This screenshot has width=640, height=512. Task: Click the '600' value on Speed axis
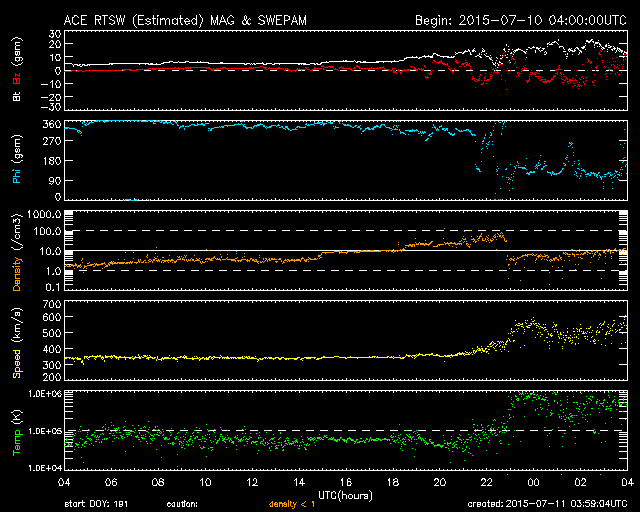pos(52,318)
